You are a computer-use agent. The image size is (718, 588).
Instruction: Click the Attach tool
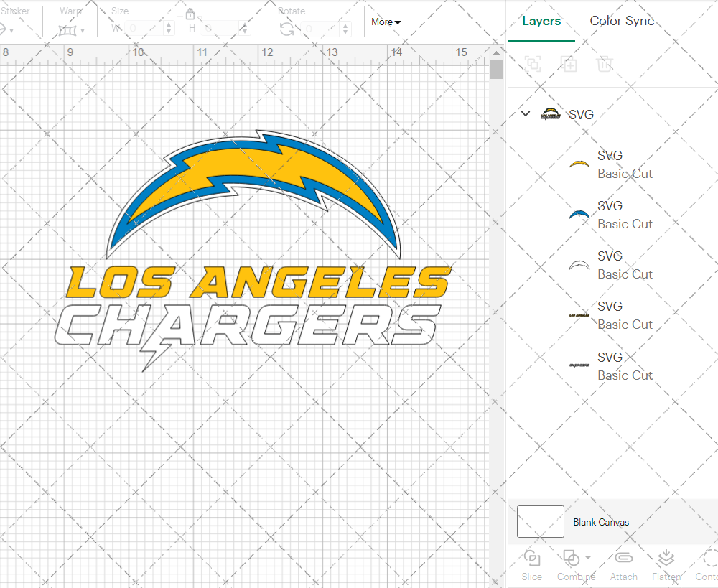click(x=624, y=566)
